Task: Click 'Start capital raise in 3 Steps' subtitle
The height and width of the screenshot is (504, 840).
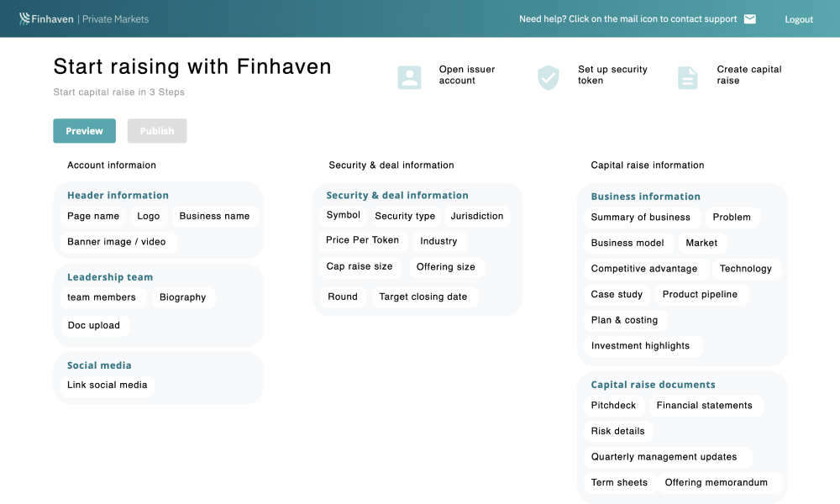Action: click(x=119, y=92)
